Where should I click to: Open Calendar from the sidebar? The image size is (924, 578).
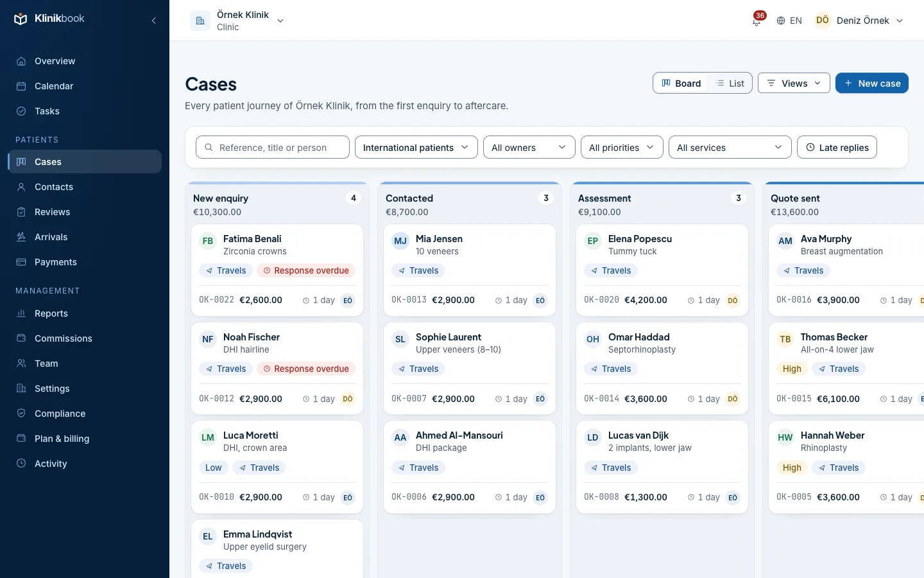click(85, 86)
